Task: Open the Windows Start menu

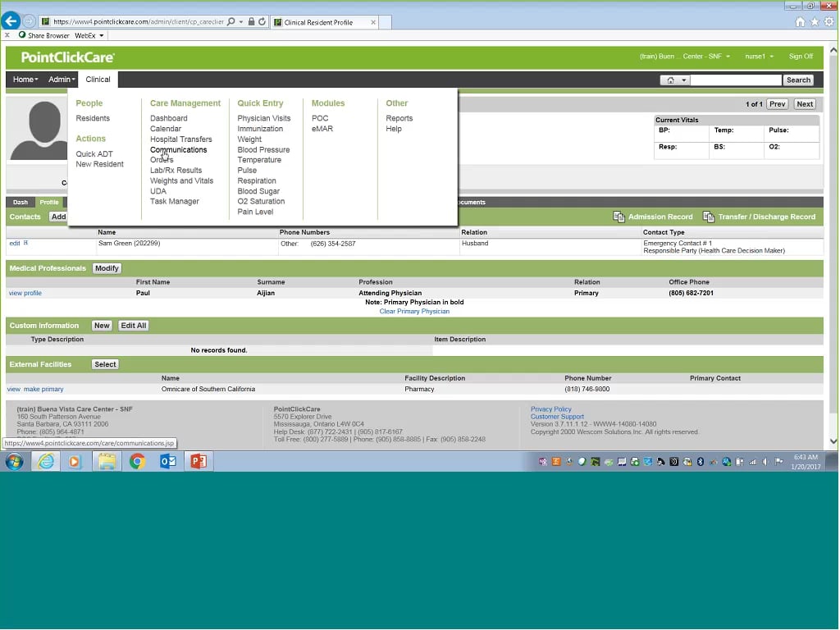Action: (x=14, y=461)
